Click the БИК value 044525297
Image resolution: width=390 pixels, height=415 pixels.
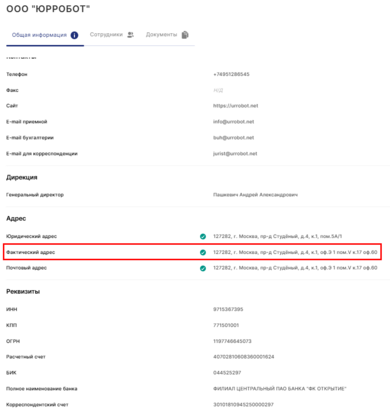pos(227,373)
